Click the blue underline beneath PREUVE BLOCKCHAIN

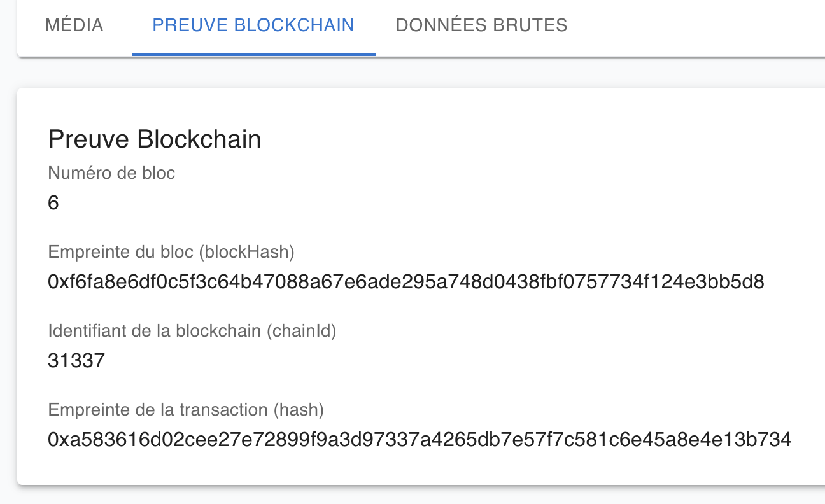tap(253, 55)
